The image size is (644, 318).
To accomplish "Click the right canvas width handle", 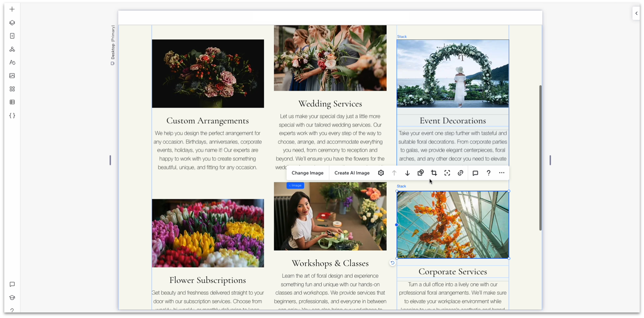I will pos(550,160).
